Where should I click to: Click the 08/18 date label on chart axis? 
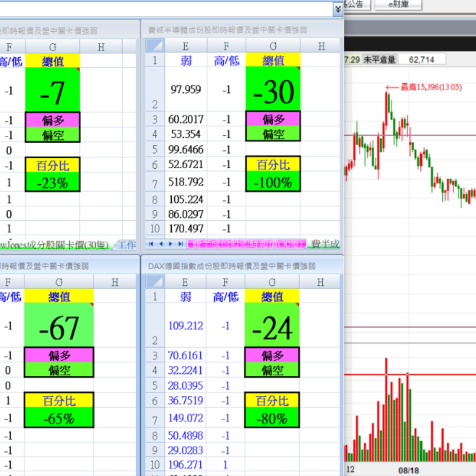coord(408,470)
